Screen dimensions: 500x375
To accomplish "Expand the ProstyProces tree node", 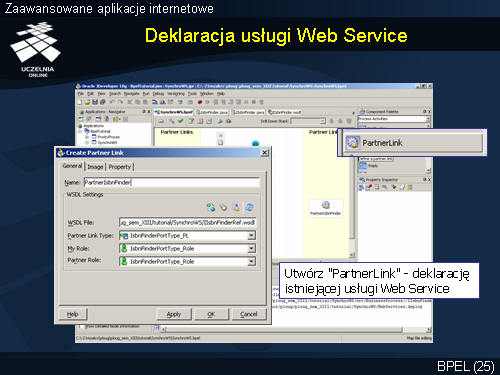I will click(x=87, y=137).
